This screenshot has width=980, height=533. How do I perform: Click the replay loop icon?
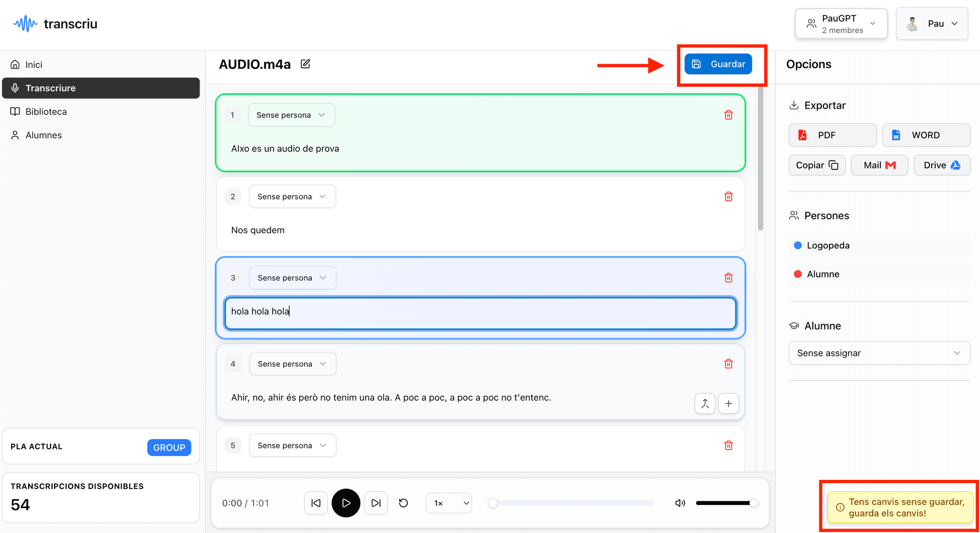pos(403,503)
